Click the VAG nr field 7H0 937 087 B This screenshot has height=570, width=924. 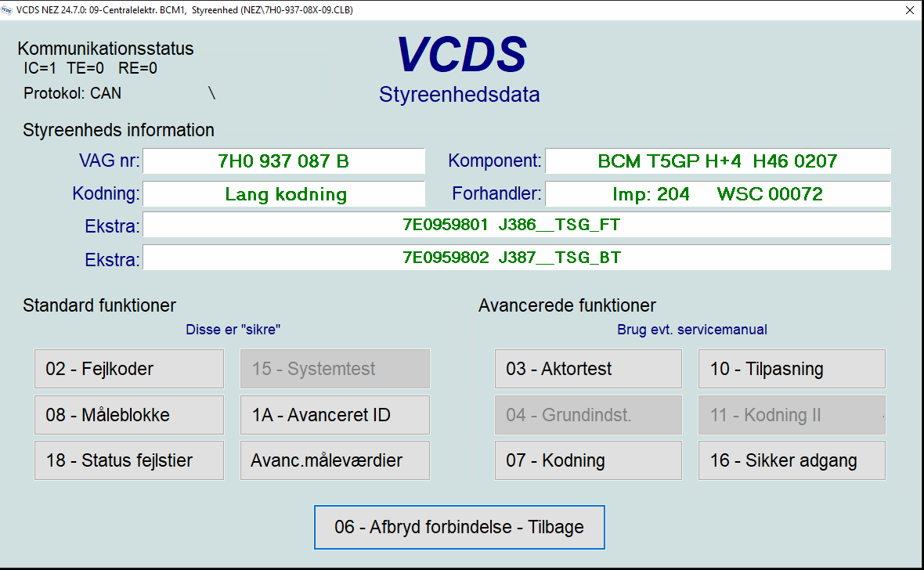click(283, 161)
